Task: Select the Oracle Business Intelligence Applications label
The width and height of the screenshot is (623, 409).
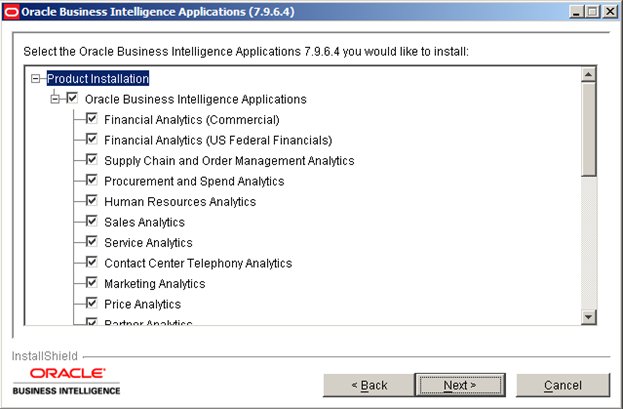Action: 195,99
